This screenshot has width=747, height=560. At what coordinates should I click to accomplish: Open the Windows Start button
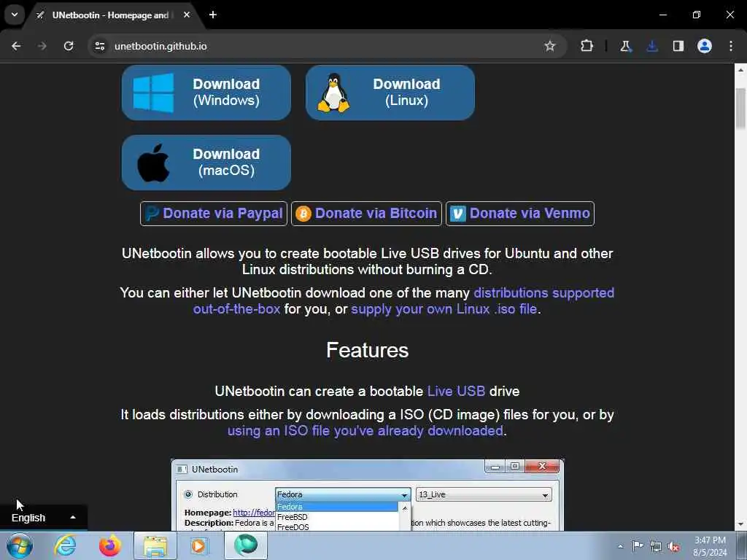pyautogui.click(x=20, y=545)
